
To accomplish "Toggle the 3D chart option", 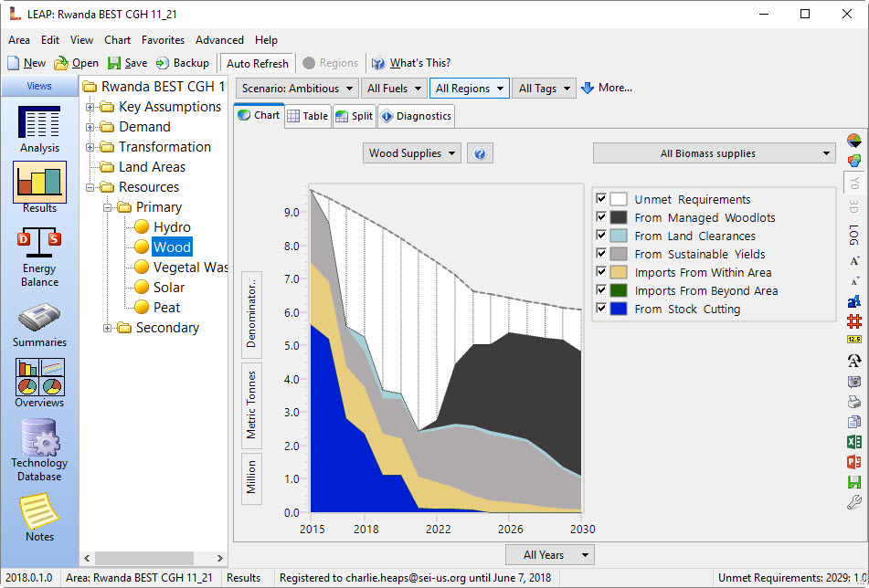I will click(x=854, y=206).
